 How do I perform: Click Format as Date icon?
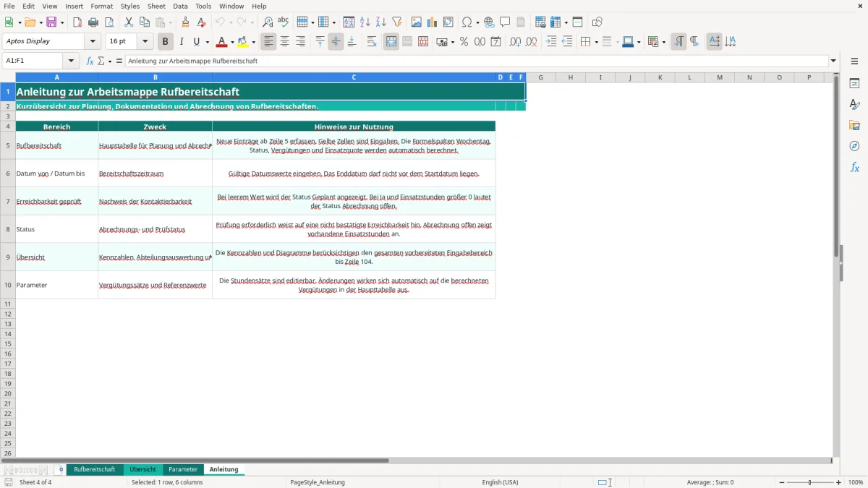click(x=495, y=42)
